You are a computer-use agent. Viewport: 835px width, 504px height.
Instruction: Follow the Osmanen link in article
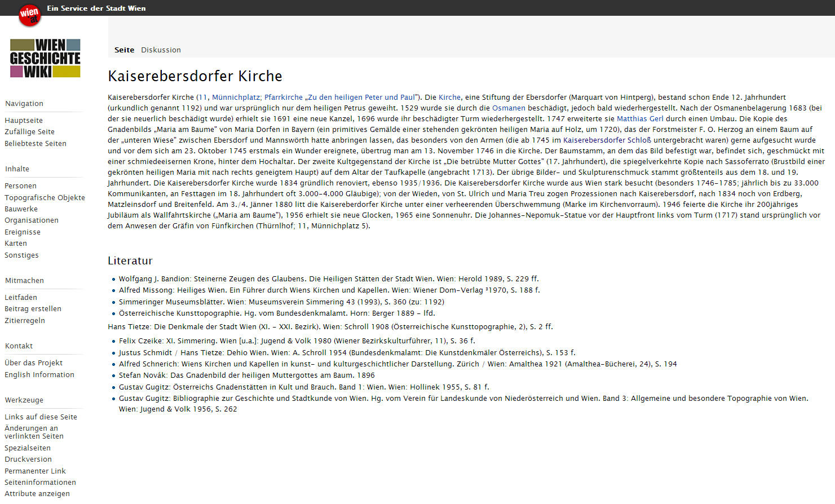tap(509, 108)
